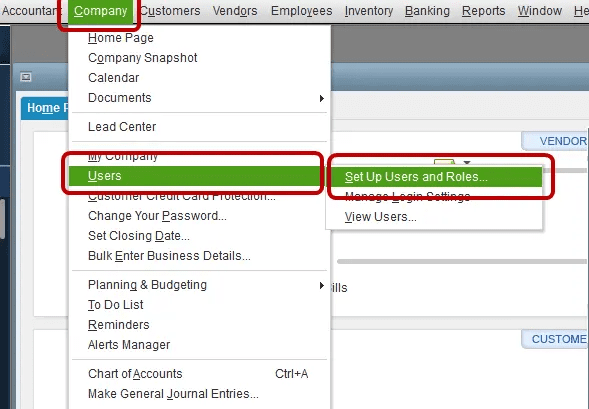Viewport: 589px width, 409px height.
Task: Open the Reports menu
Action: point(483,11)
